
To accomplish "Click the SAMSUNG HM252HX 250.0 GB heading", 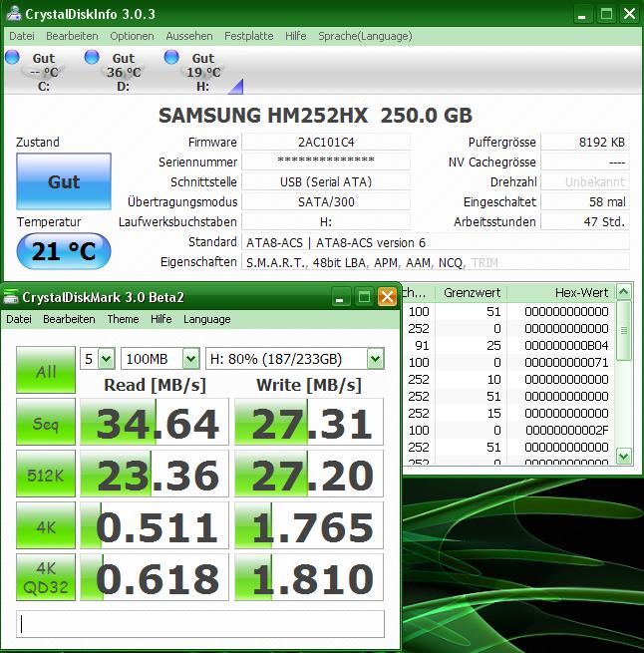I will click(315, 116).
